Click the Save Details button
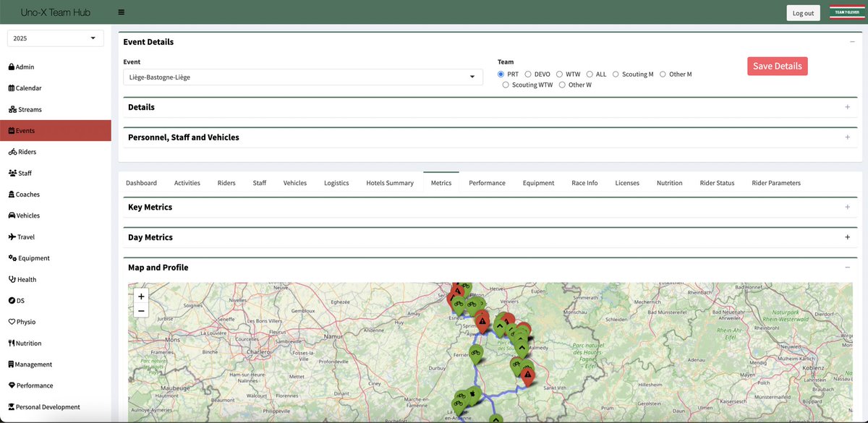Image resolution: width=868 pixels, height=423 pixels. point(778,66)
